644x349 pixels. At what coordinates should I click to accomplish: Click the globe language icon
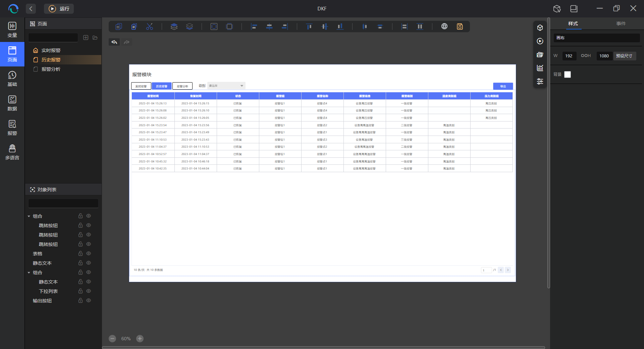[x=444, y=26]
